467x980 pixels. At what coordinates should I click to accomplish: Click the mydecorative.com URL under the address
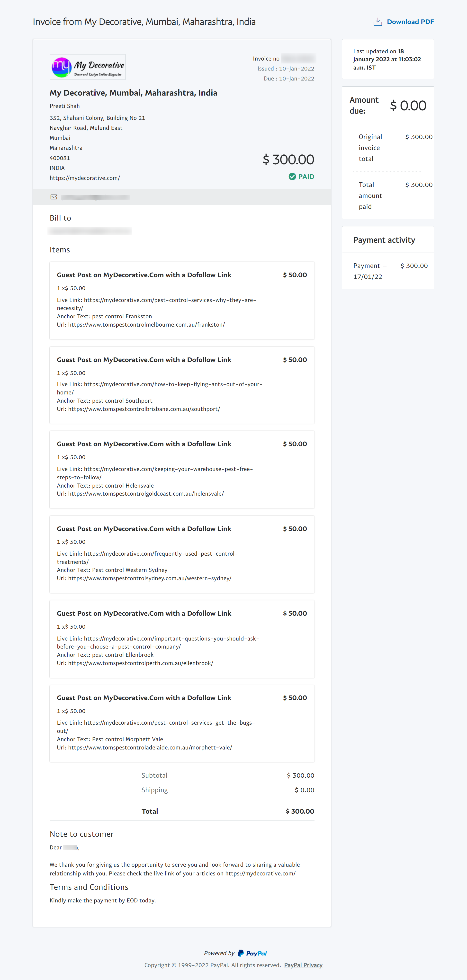pyautogui.click(x=84, y=178)
